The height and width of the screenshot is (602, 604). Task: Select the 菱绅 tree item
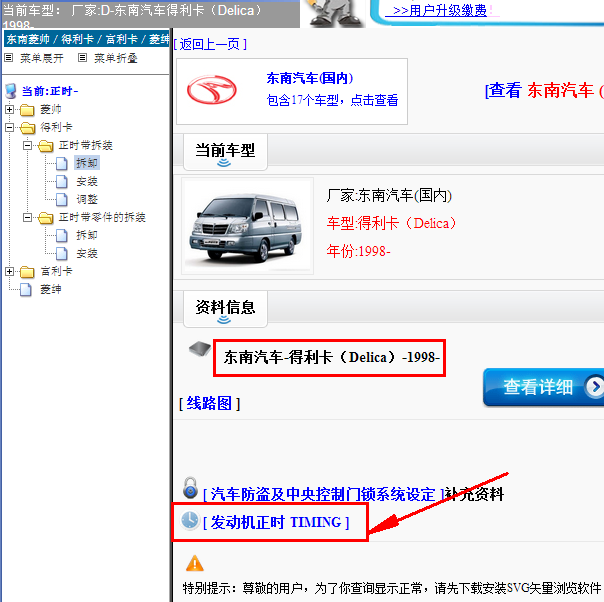[x=51, y=289]
